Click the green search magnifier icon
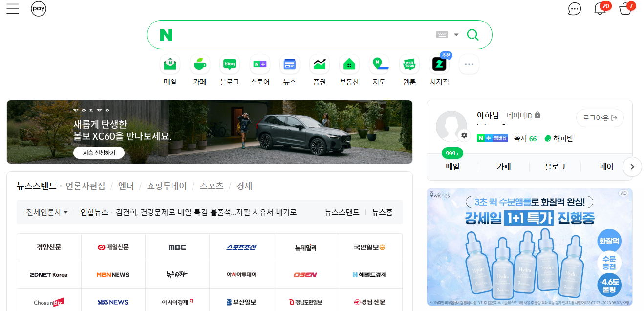This screenshot has height=311, width=644. click(472, 35)
